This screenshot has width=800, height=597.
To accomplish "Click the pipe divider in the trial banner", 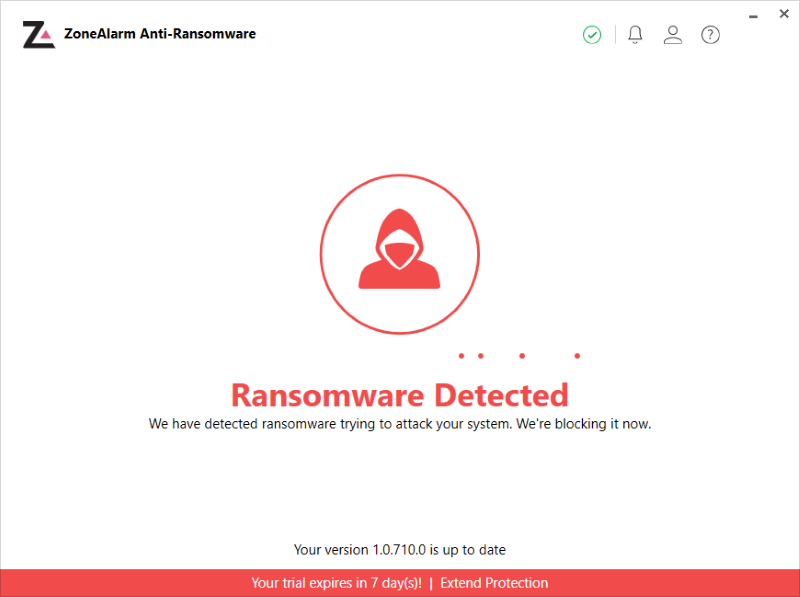I will pos(431,583).
